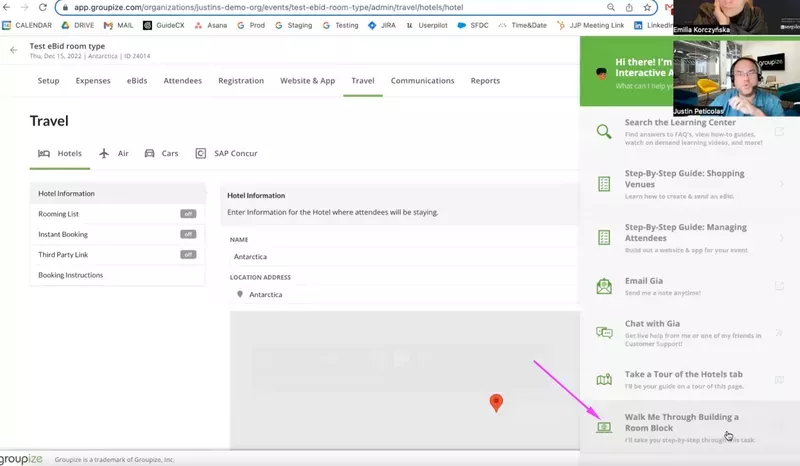
Task: Click the Hotels tab tour map icon
Action: (604, 379)
